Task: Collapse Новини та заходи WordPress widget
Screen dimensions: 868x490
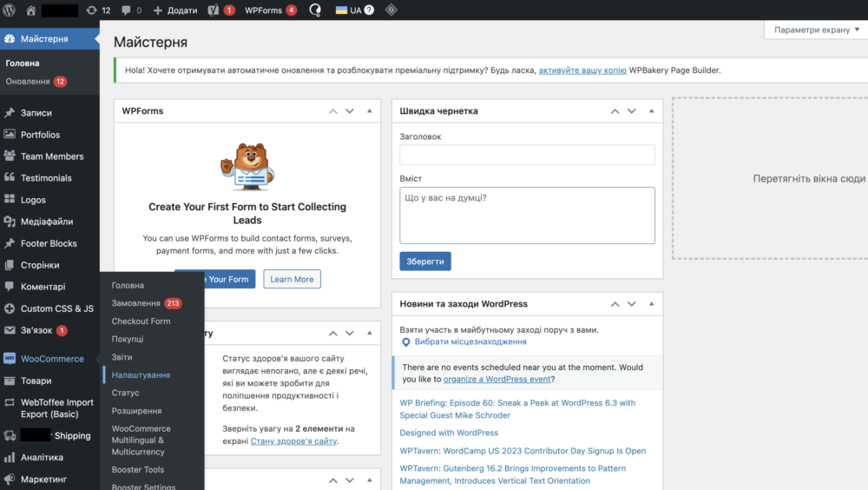Action: point(652,304)
